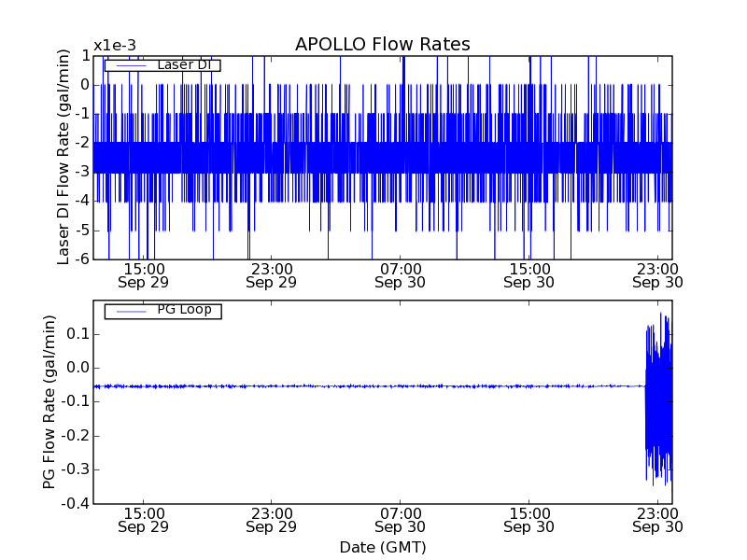Click the '-2' tick on the Laser DI y-axis
The image size is (747, 560).
(x=82, y=143)
